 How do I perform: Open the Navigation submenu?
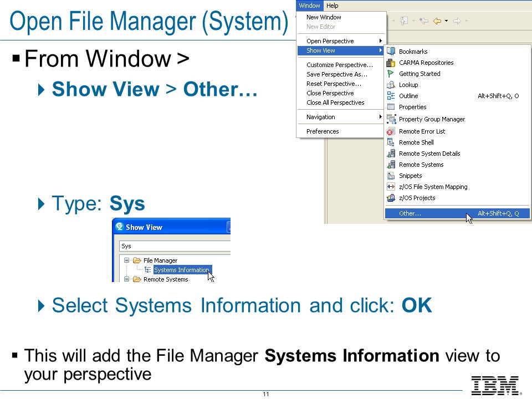click(341, 117)
